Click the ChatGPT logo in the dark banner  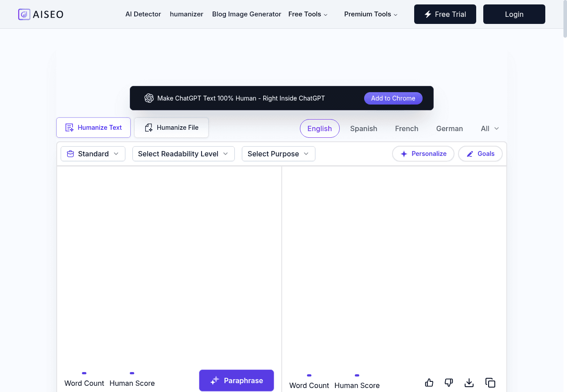tap(149, 98)
